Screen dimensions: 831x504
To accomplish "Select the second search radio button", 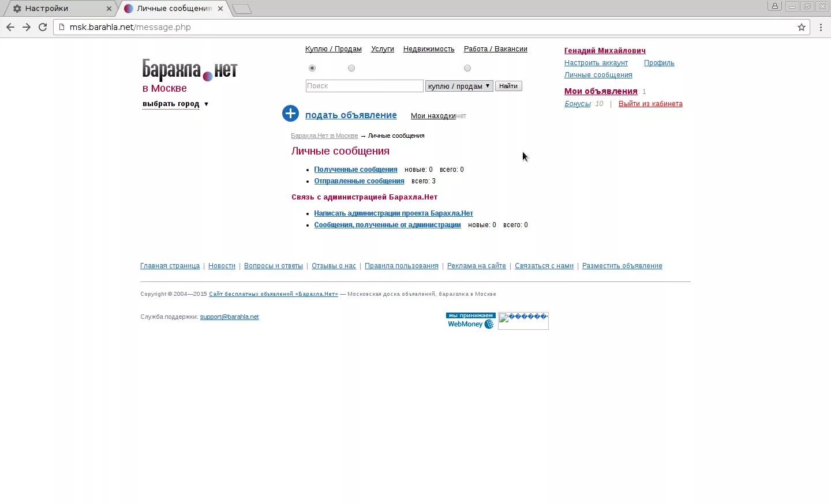I will coord(351,68).
